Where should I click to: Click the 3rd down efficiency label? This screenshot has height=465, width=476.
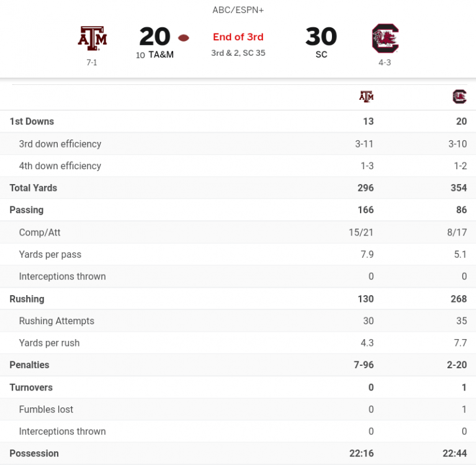point(60,144)
